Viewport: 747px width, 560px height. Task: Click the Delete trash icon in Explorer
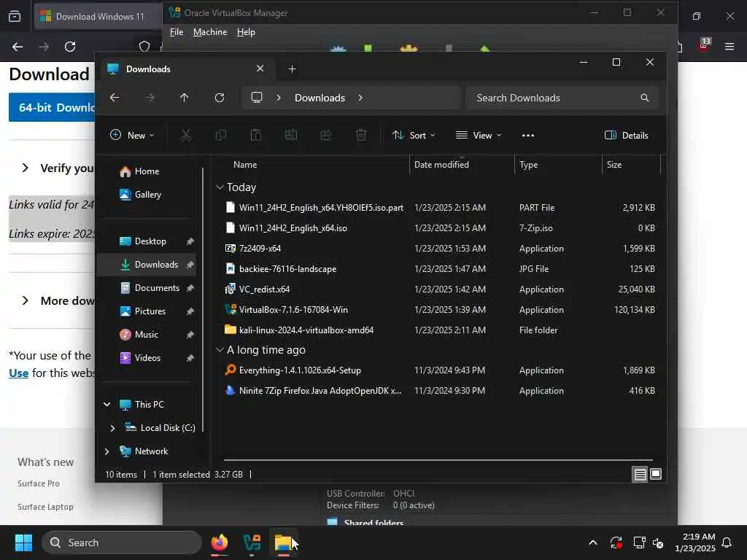361,135
